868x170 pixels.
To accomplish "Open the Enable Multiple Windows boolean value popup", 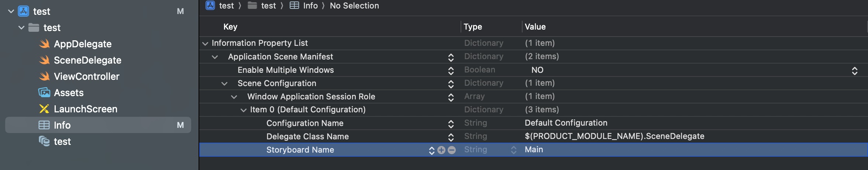I will tap(854, 70).
